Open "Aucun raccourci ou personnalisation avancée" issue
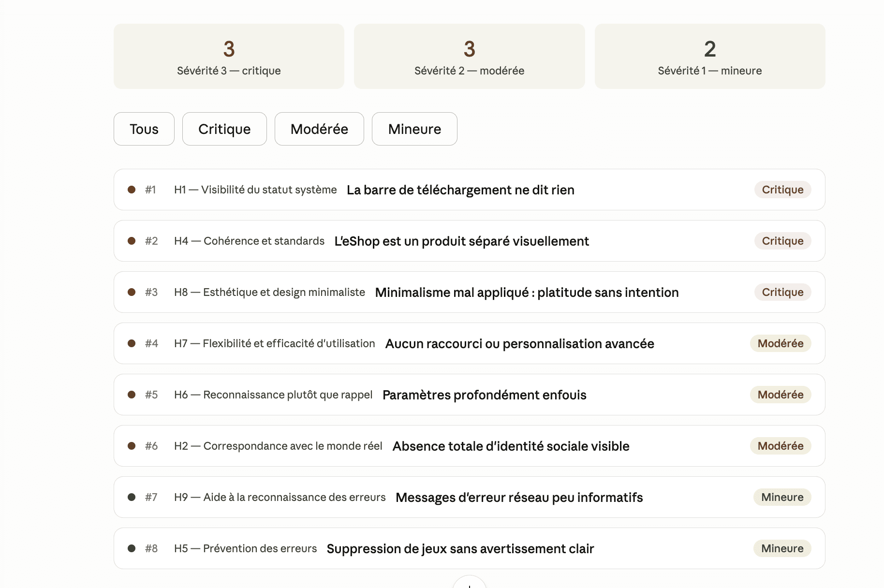Image resolution: width=884 pixels, height=588 pixels. pos(470,343)
